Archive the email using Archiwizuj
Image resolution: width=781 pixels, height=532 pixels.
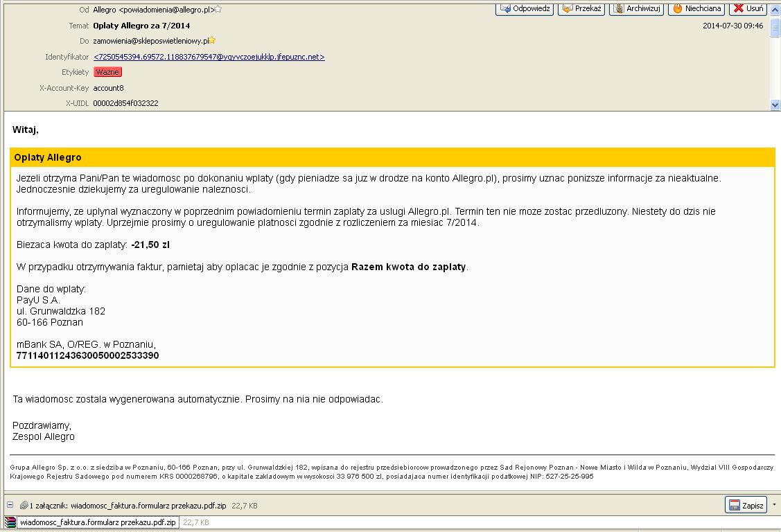(636, 8)
